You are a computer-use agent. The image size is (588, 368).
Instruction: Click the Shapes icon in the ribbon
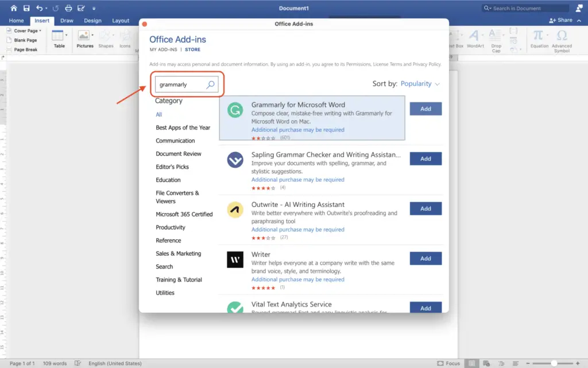[x=106, y=36]
